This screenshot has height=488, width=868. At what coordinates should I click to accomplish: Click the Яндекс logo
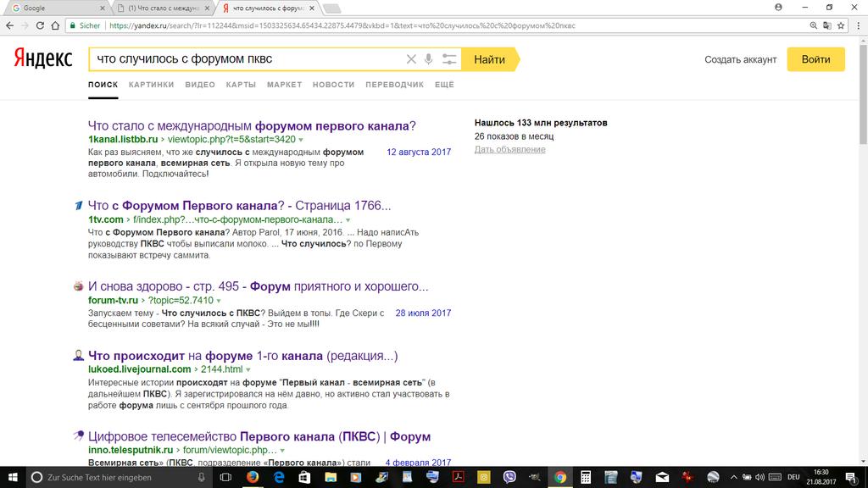point(43,58)
